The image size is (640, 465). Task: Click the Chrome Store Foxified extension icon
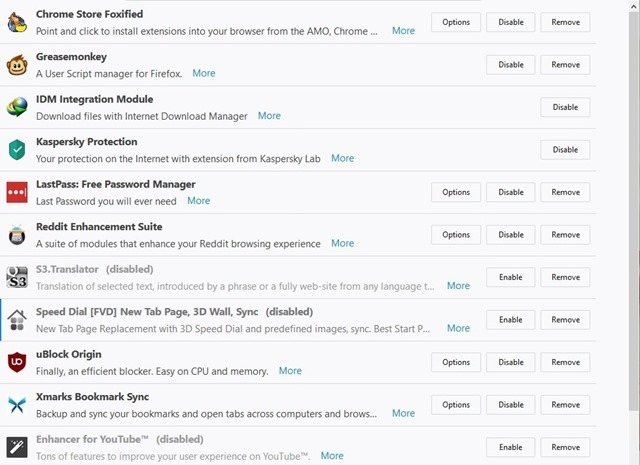(17, 22)
